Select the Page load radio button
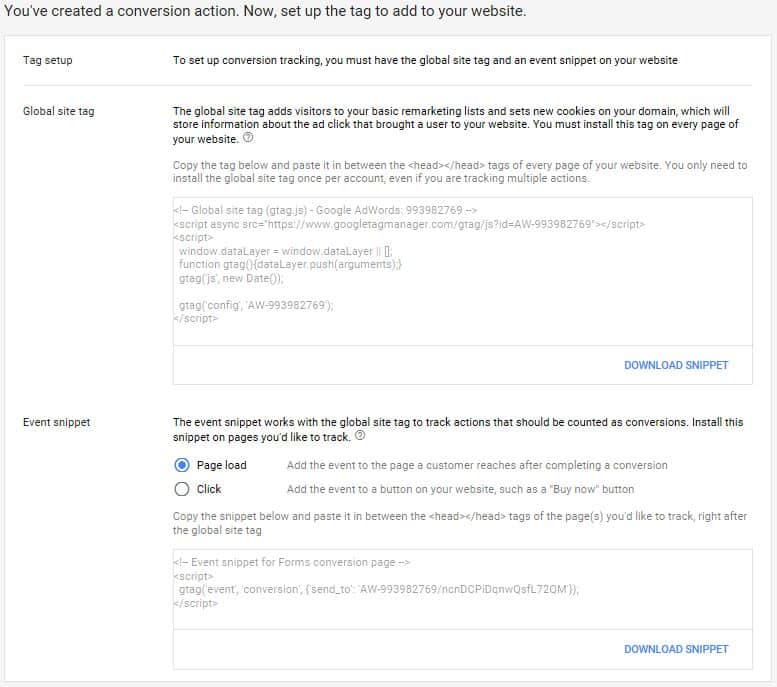This screenshot has width=777, height=687. click(182, 465)
